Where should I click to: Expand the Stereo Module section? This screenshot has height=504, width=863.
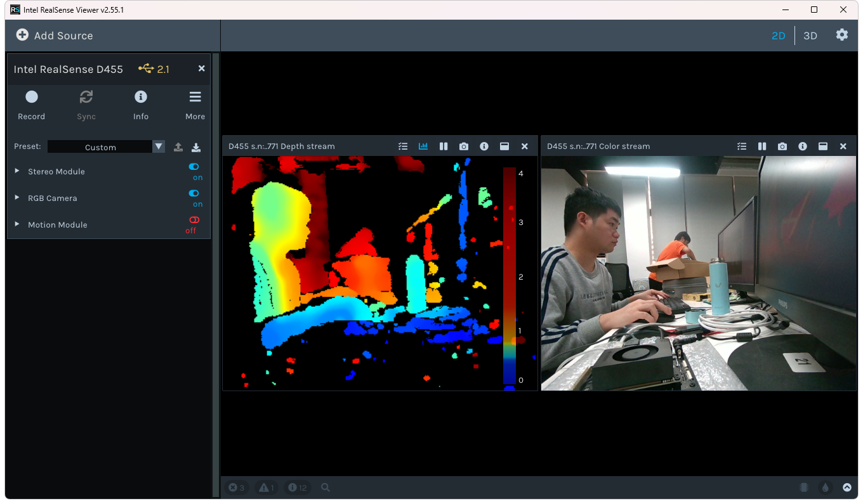coord(16,171)
